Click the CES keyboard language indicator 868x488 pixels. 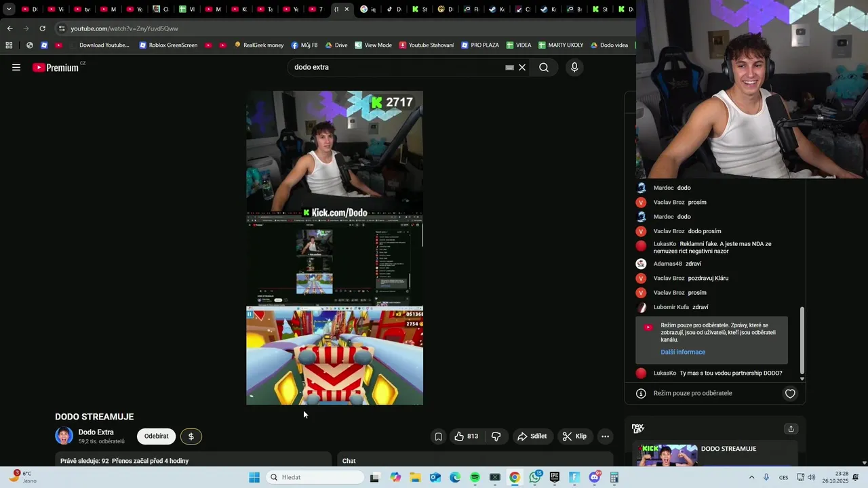click(783, 477)
